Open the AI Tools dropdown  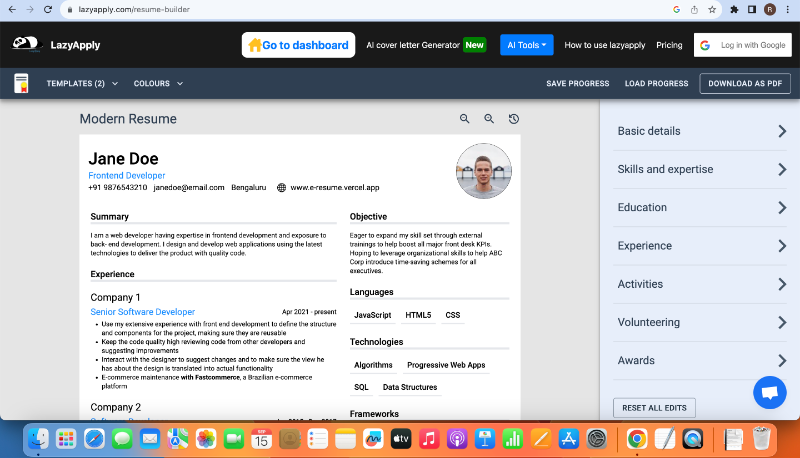tap(527, 45)
